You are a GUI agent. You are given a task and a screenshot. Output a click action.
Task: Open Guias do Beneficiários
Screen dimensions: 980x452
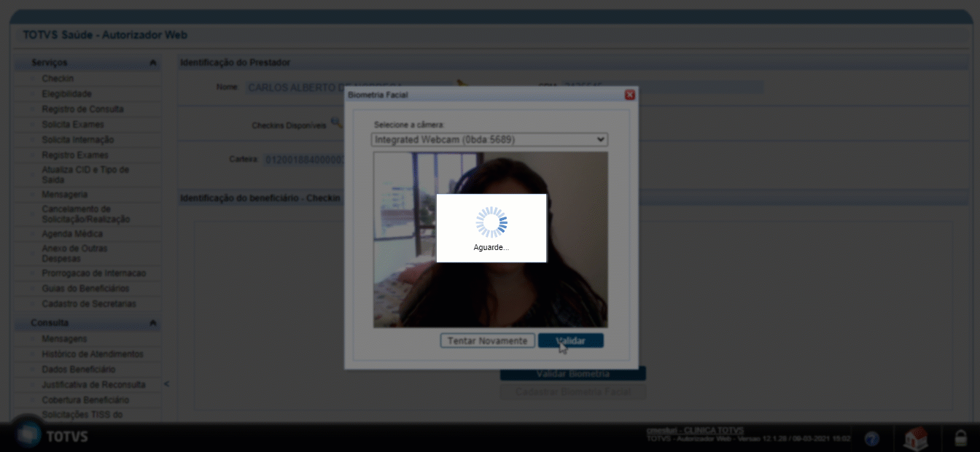(x=85, y=289)
